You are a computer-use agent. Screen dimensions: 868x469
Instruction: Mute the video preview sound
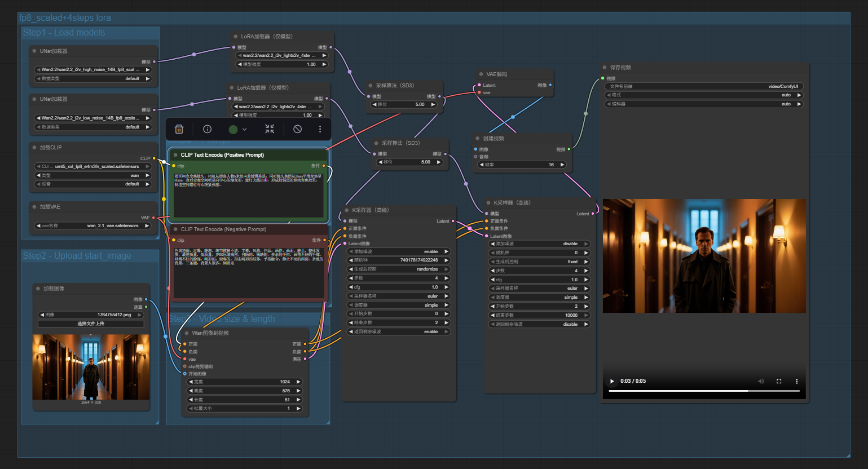tap(761, 381)
